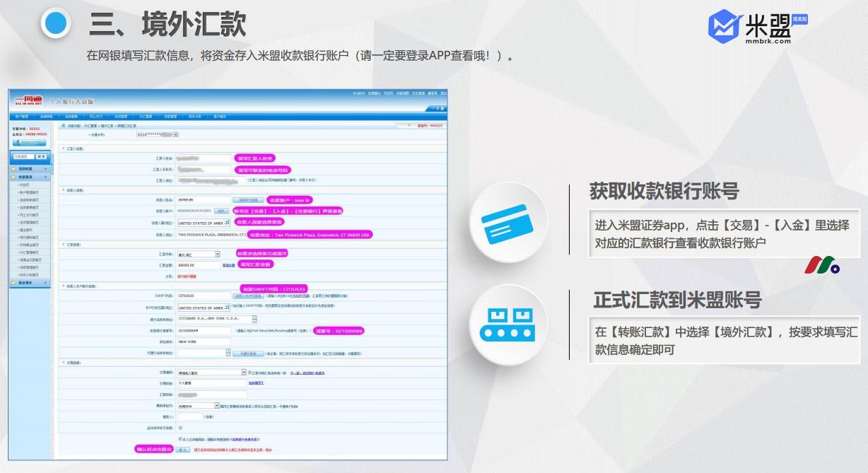Click the 一网通 All In One Net logo
Viewport: 868px width, 473px height.
click(28, 100)
